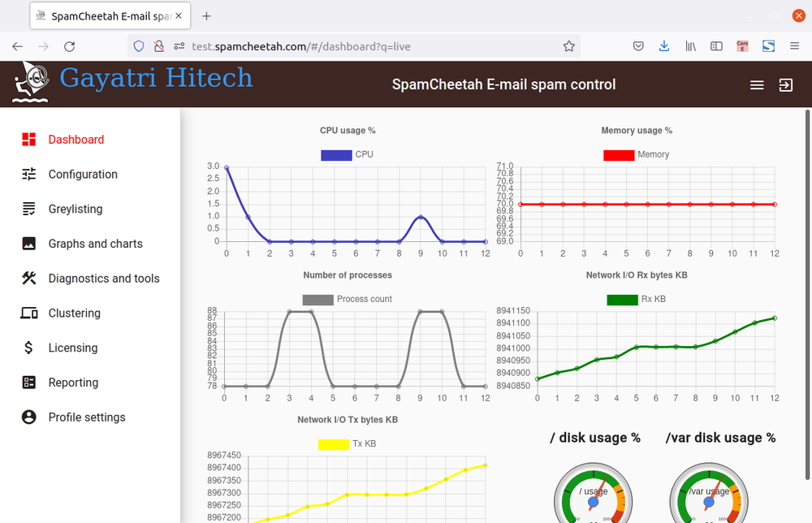This screenshot has height=523, width=812.
Task: Toggle Process count grey legend
Action: (x=318, y=300)
